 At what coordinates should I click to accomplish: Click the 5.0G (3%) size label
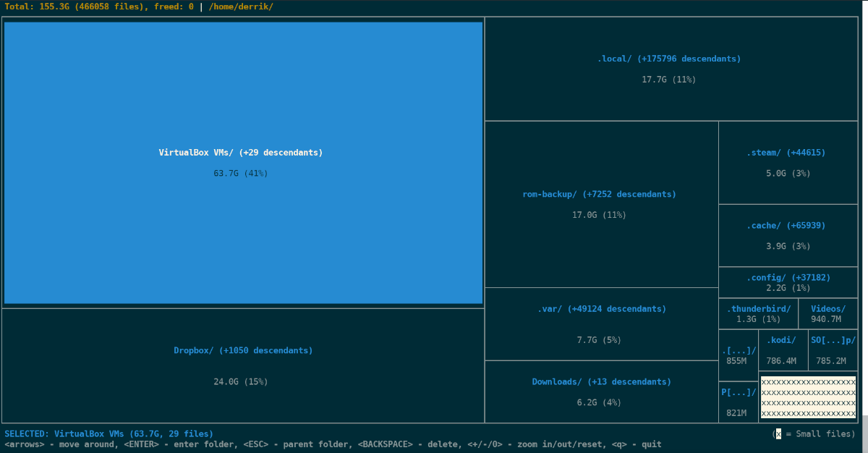[x=788, y=174]
